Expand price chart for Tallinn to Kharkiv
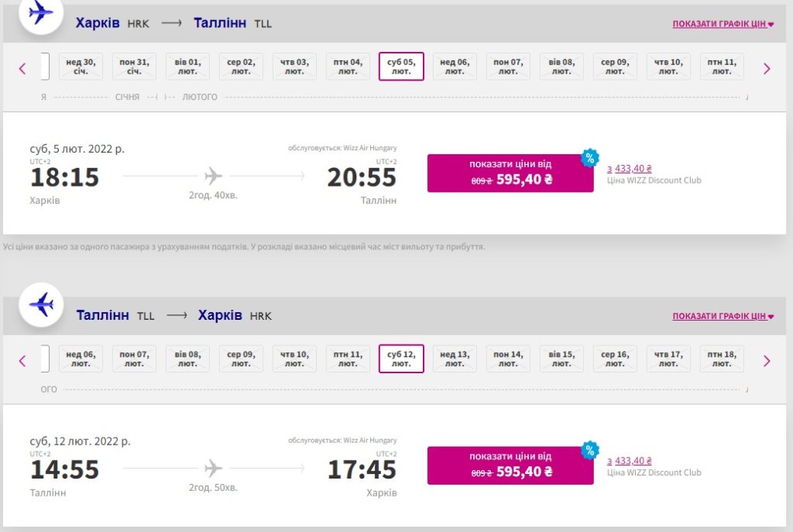 click(x=723, y=316)
